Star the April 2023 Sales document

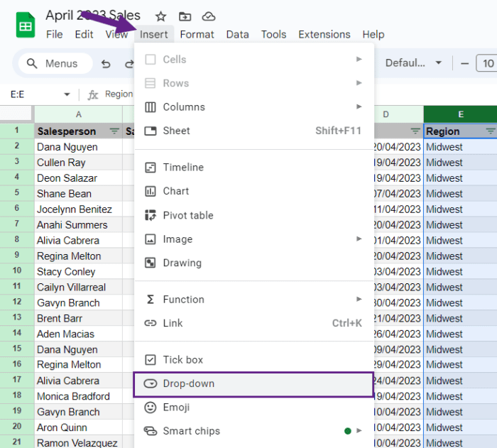160,16
